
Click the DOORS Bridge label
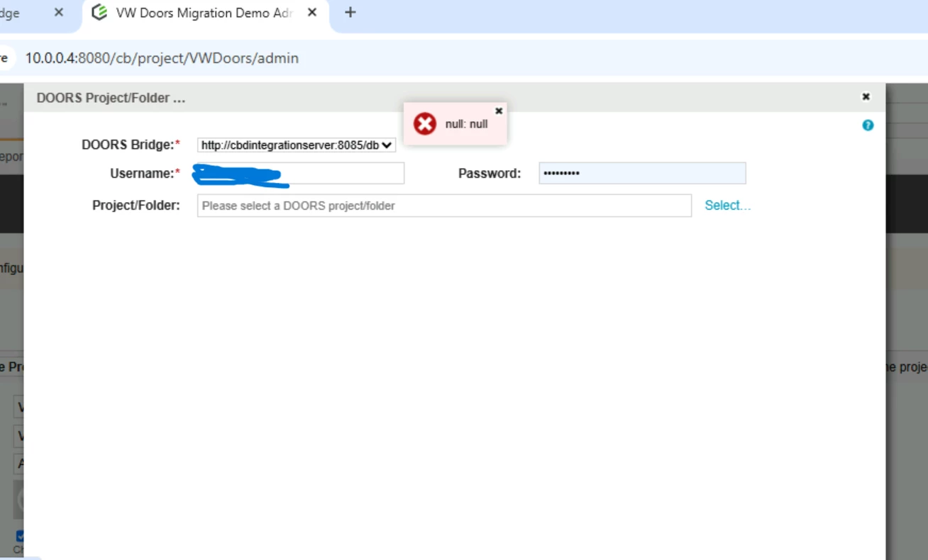pos(131,145)
